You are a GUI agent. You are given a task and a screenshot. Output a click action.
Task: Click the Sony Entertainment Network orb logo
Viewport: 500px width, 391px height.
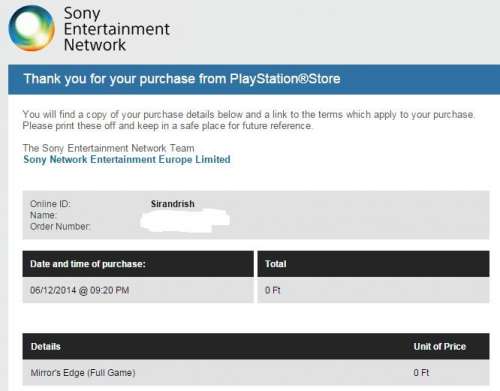tap(32, 28)
